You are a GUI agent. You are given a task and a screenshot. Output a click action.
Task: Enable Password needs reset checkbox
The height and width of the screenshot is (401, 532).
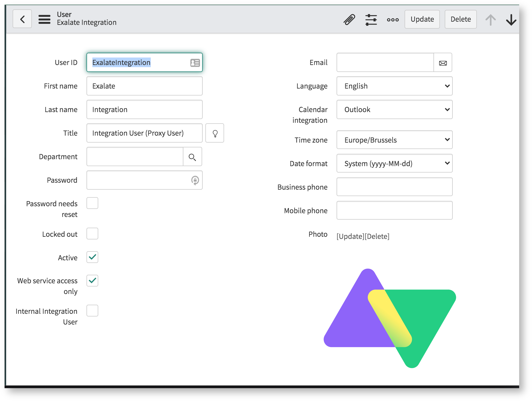coord(92,203)
